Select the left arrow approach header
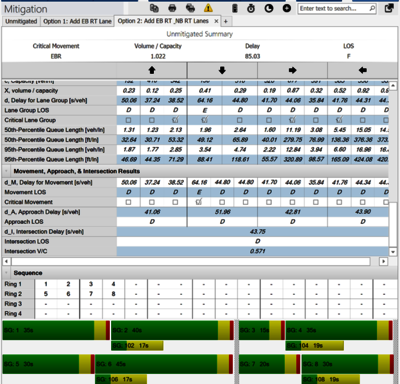The width and height of the screenshot is (400, 384). pos(363,70)
